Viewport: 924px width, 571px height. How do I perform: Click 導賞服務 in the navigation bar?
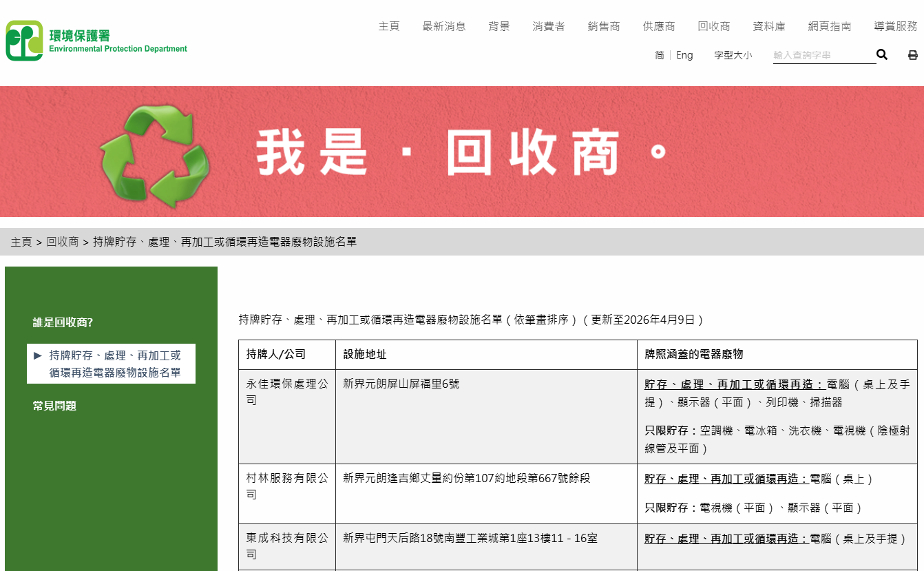[x=895, y=26]
